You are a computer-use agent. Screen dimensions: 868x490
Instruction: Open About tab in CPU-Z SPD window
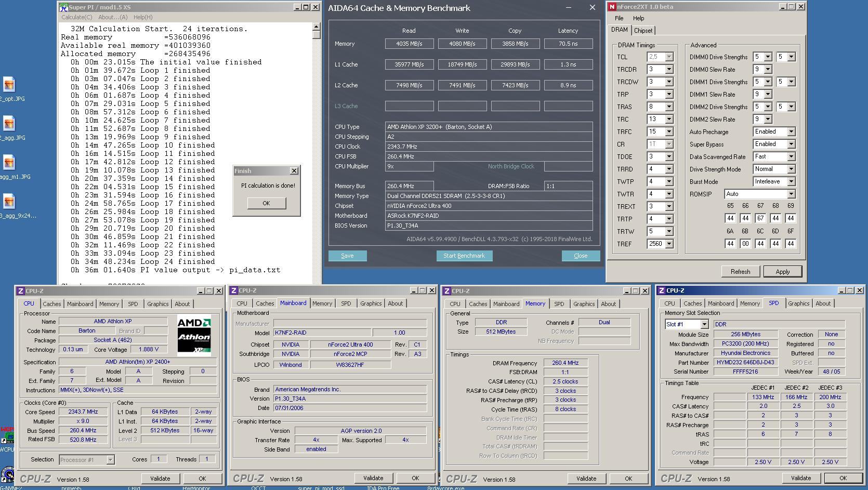[x=823, y=303]
